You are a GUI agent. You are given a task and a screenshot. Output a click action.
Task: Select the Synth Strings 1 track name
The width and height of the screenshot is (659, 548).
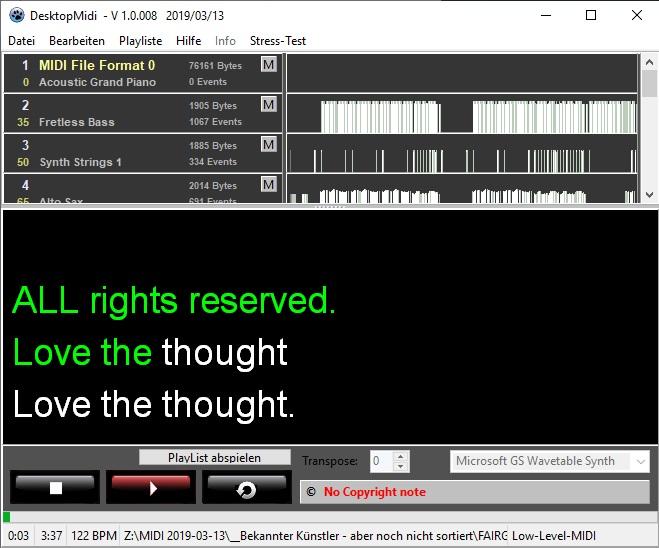80,162
